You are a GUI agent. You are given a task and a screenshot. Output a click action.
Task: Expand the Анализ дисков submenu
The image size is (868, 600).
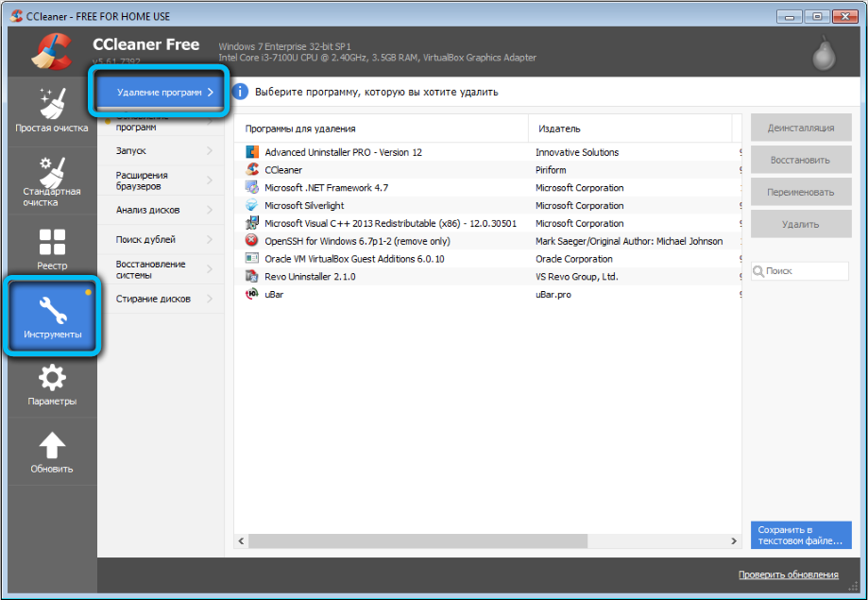coord(161,210)
